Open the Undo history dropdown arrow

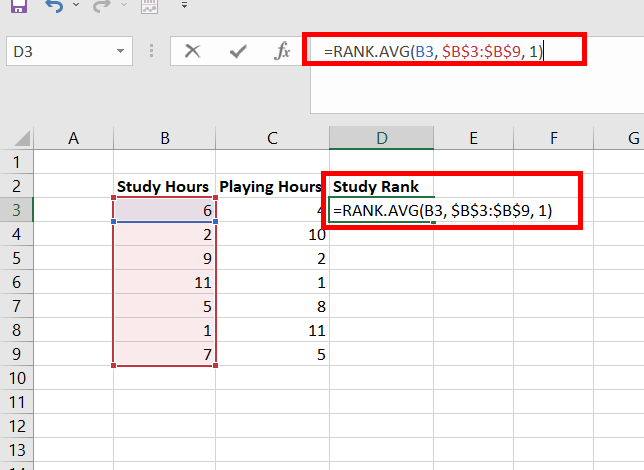point(76,5)
